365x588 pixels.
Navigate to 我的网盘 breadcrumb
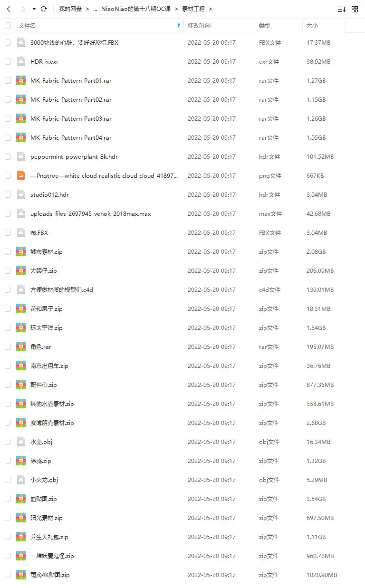69,9
